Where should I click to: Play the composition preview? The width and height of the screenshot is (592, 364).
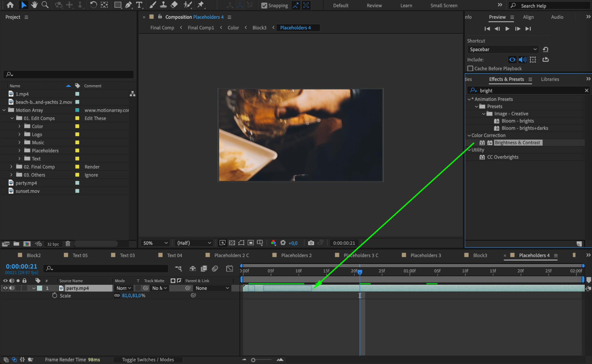(507, 29)
